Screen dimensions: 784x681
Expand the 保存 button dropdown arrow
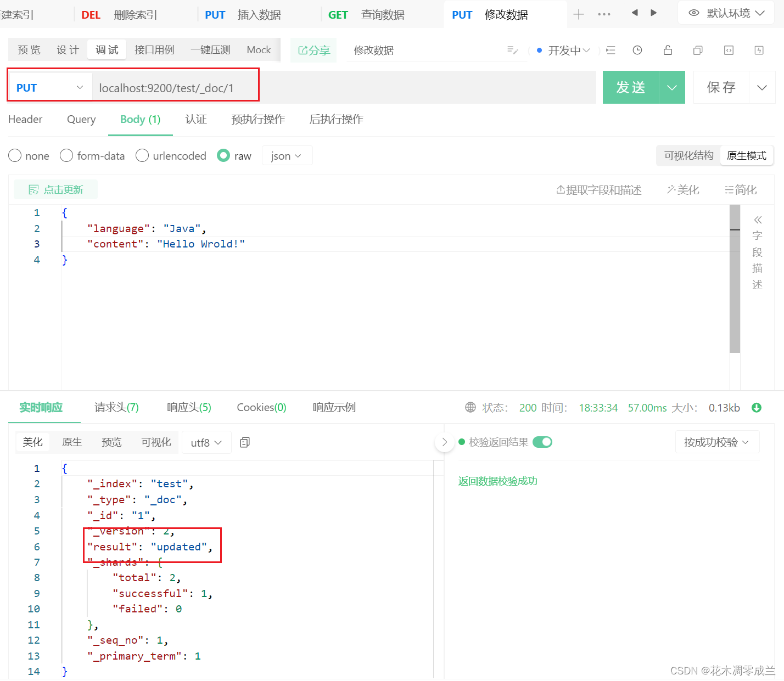pos(762,88)
